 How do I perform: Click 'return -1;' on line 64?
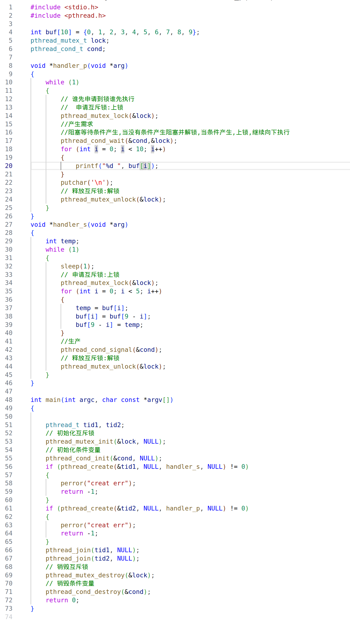coord(79,533)
